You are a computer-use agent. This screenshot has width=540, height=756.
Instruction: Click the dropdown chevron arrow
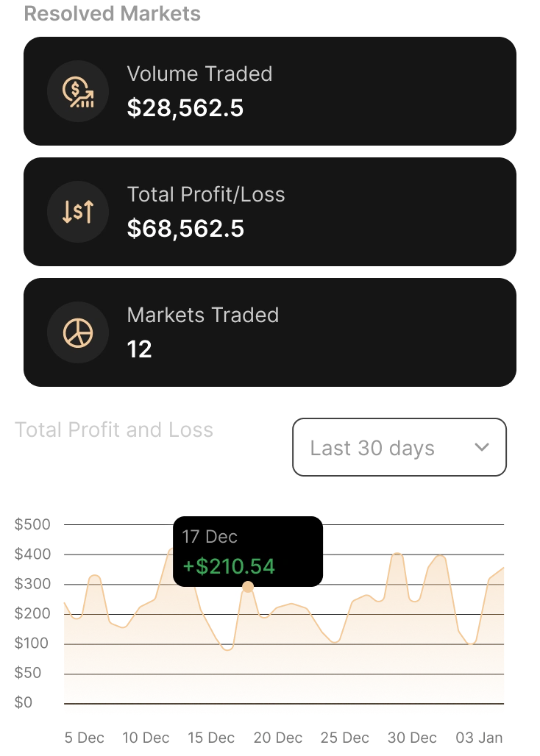[482, 447]
